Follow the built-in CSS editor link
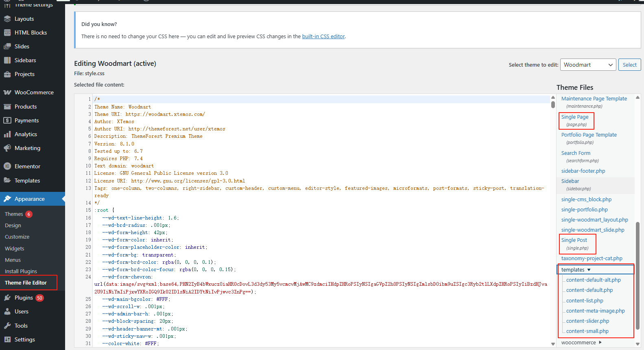The height and width of the screenshot is (350, 644). 323,37
